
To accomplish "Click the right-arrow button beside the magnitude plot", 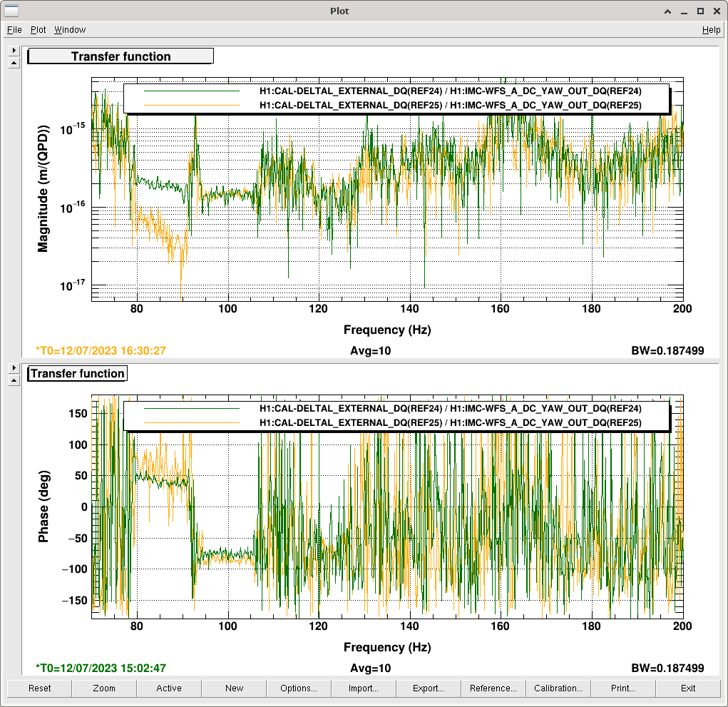I will tap(14, 51).
